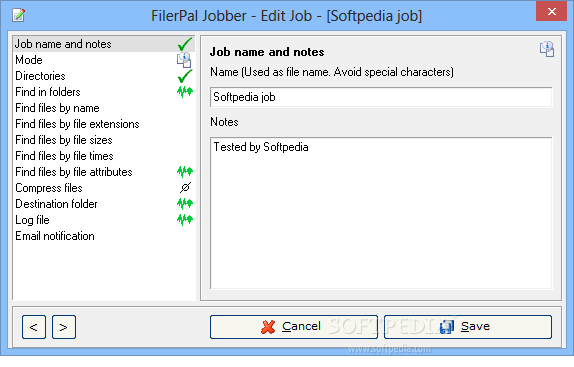Select Find files by file times

[x=104, y=156]
